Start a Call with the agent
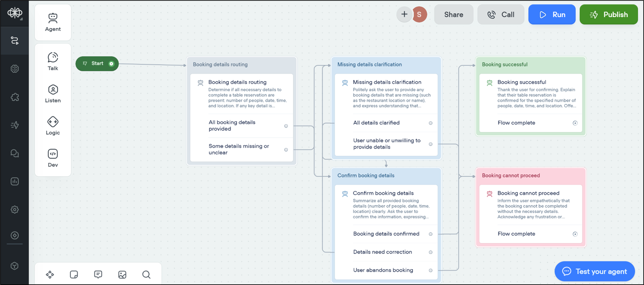The image size is (644, 285). tap(501, 15)
